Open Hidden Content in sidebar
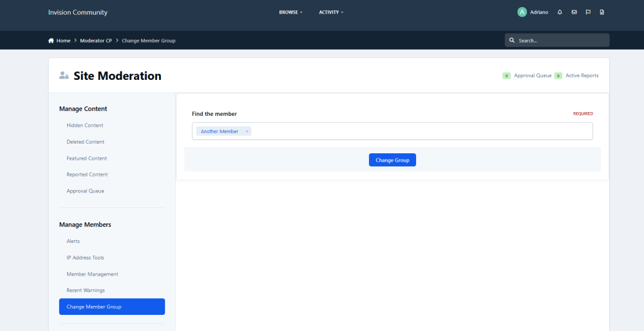The height and width of the screenshot is (331, 644). [85, 126]
